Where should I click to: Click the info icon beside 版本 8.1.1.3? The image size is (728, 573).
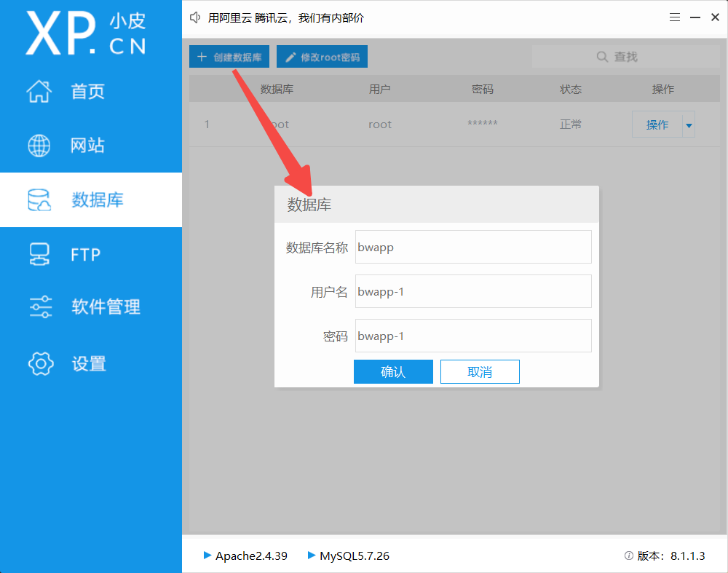pos(628,556)
